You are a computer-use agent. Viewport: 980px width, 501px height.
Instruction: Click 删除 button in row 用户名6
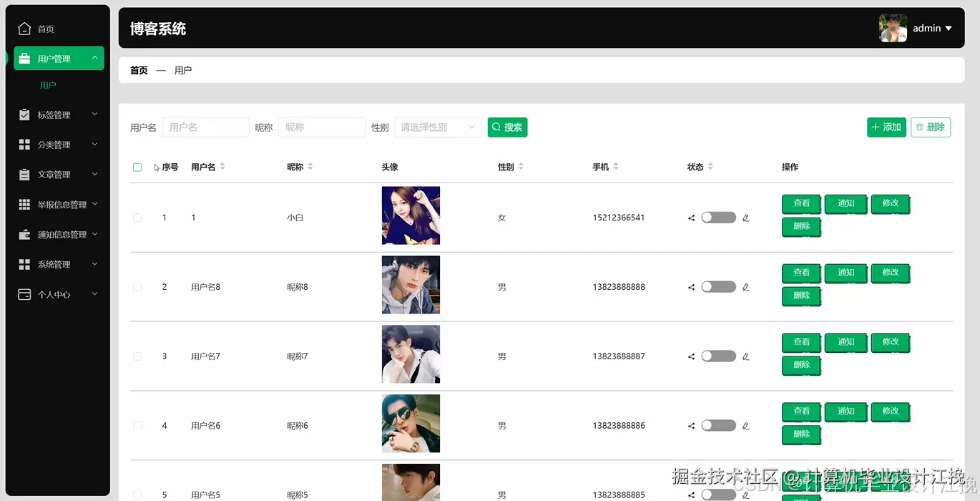pyautogui.click(x=801, y=434)
